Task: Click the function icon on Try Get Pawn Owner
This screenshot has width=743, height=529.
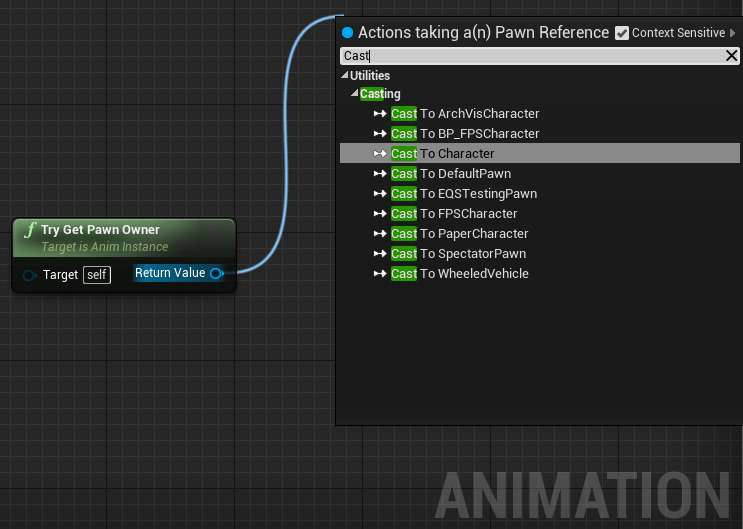Action: (x=30, y=231)
